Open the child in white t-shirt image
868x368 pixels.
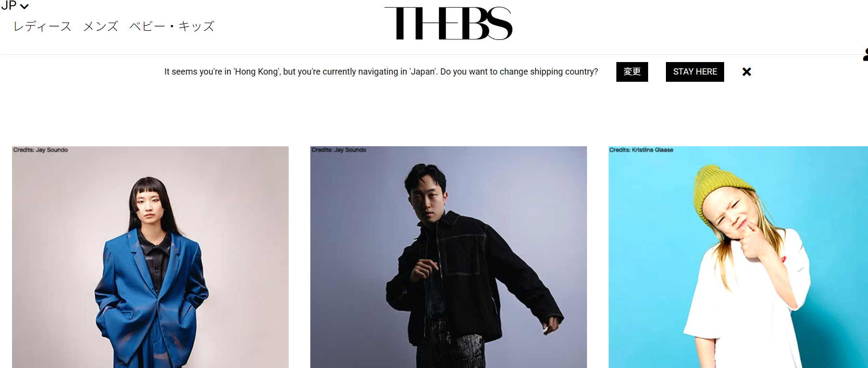738,257
